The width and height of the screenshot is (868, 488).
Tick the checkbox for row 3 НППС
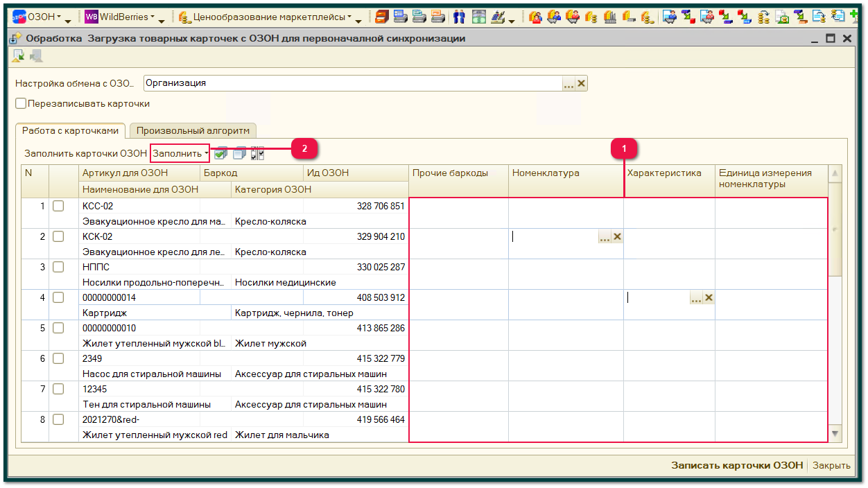(58, 267)
